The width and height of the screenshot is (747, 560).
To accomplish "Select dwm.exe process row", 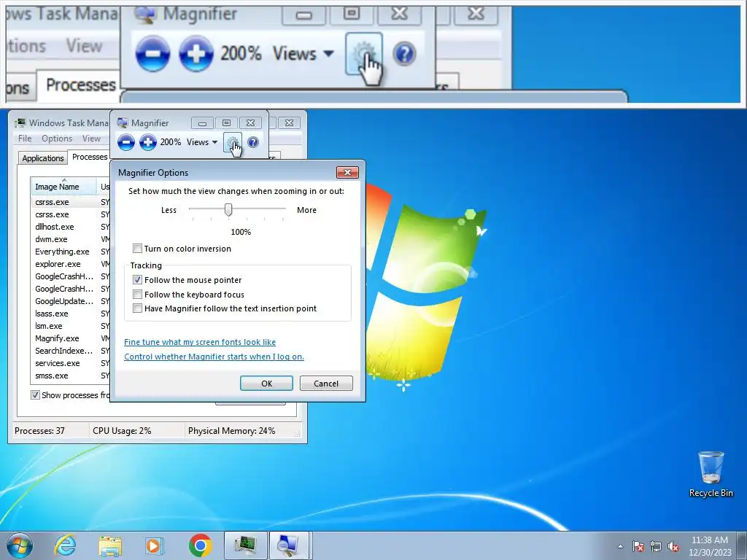I will click(70, 239).
